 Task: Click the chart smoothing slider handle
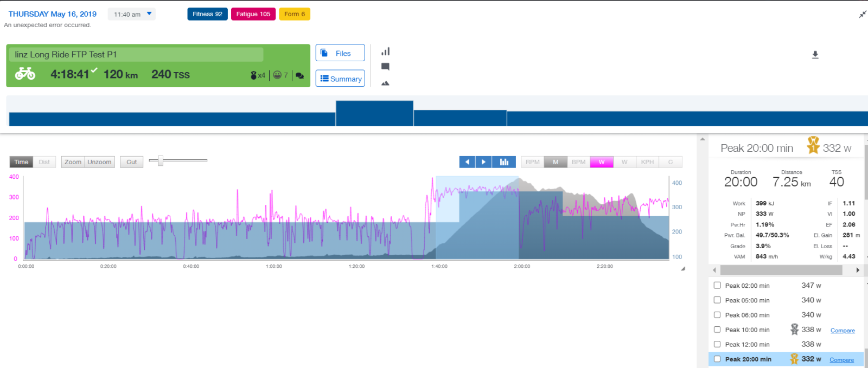click(161, 161)
